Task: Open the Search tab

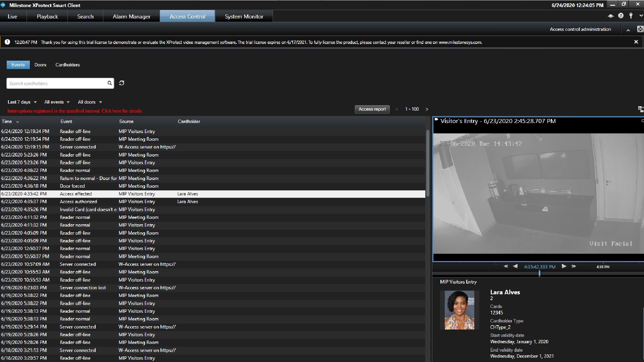Action: [x=85, y=16]
